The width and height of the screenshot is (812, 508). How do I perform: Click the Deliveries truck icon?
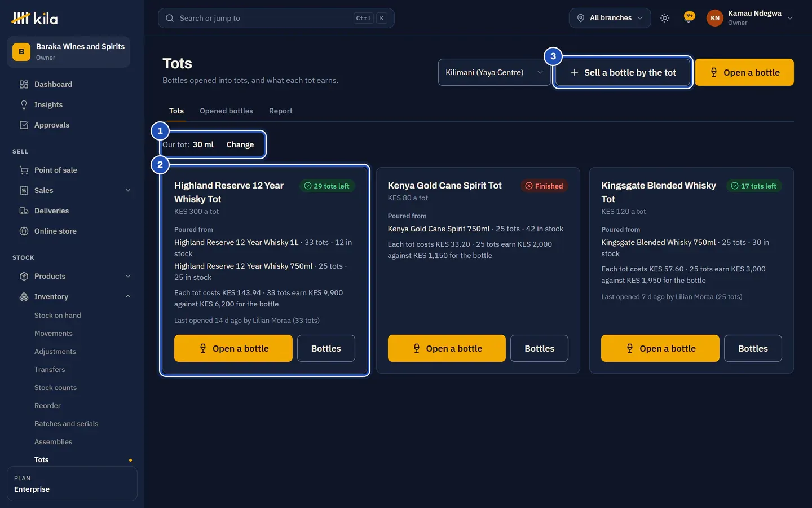[24, 211]
